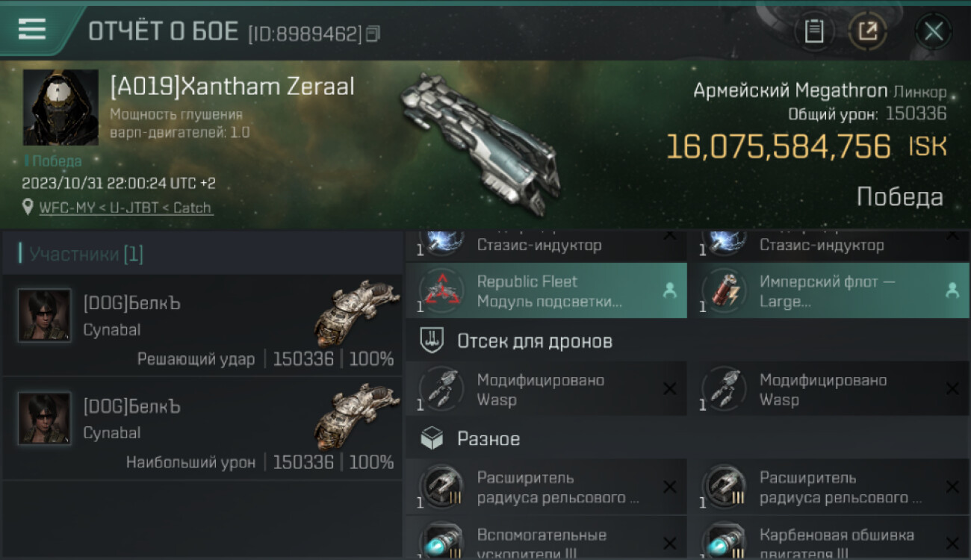The image size is (971, 560).
Task: Copy the battle report ID
Action: (373, 33)
